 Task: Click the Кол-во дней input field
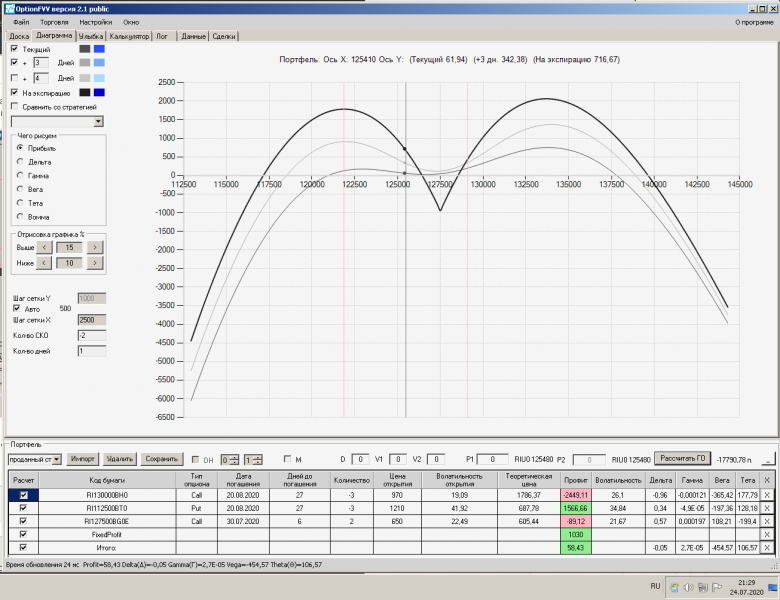[91, 351]
